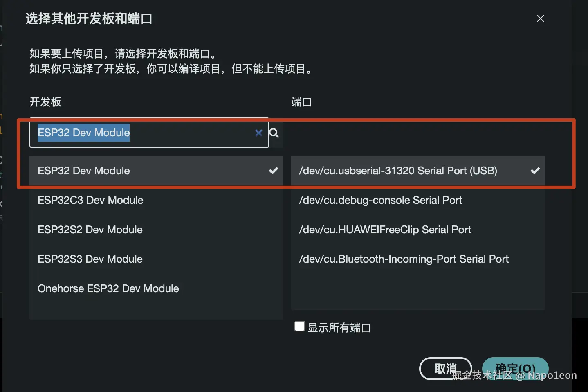Click checkmark next to usbserial-31320 port
The height and width of the screenshot is (392, 588).
[535, 171]
